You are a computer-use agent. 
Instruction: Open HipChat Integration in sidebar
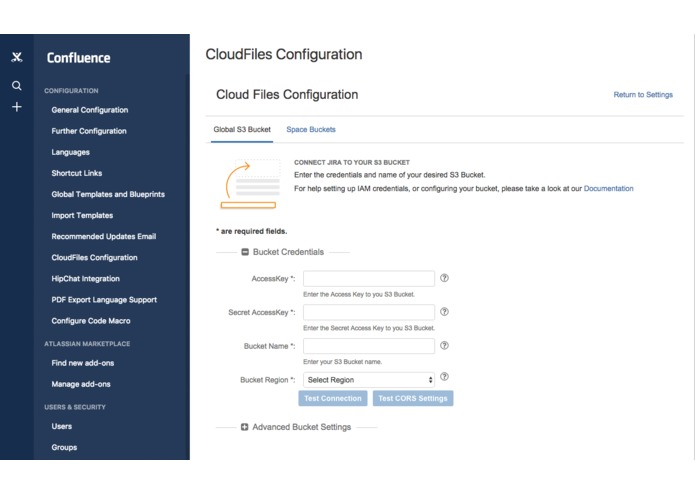click(86, 279)
